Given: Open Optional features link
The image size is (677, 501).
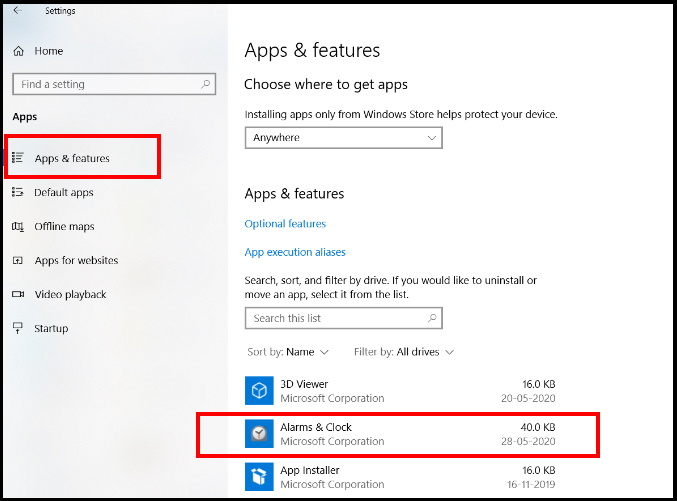Looking at the screenshot, I should (285, 224).
